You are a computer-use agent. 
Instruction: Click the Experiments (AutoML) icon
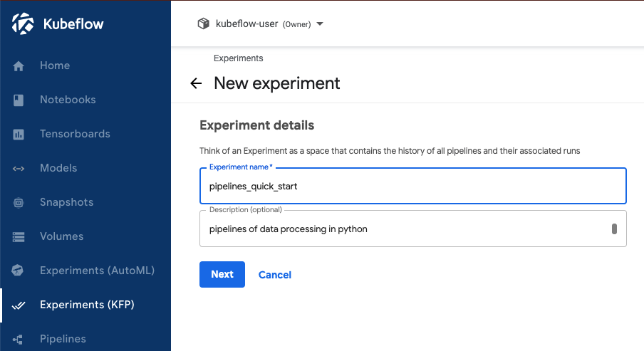coord(19,271)
